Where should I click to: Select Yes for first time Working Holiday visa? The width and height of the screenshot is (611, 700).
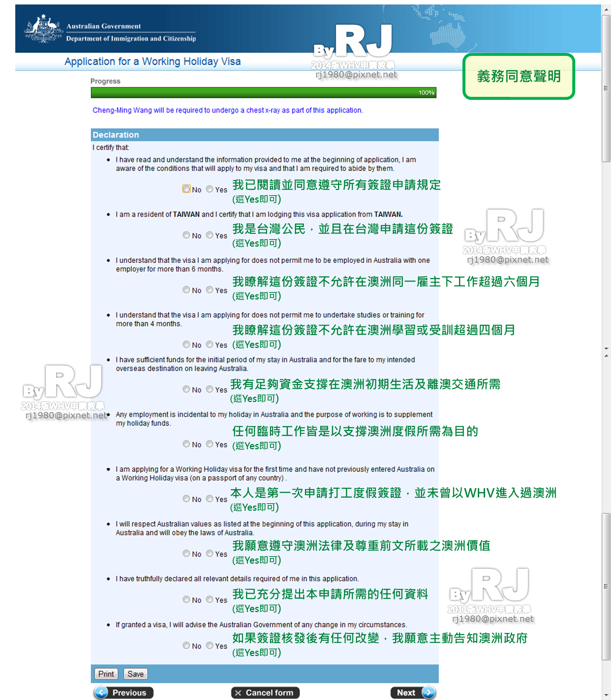tap(210, 498)
